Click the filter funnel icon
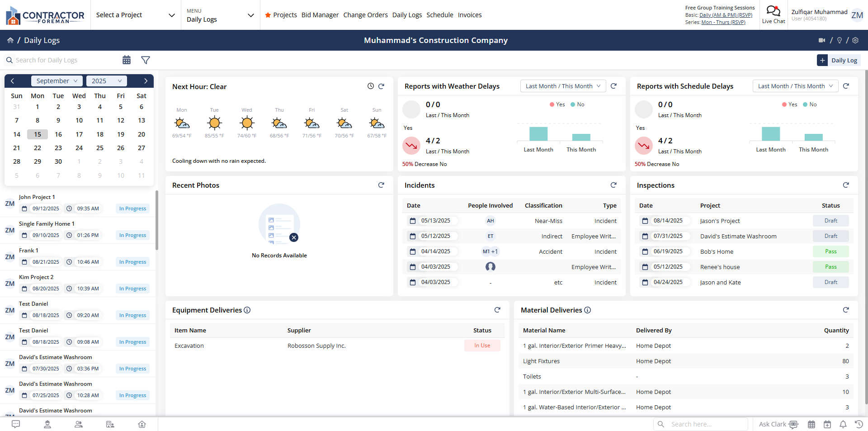 146,60
